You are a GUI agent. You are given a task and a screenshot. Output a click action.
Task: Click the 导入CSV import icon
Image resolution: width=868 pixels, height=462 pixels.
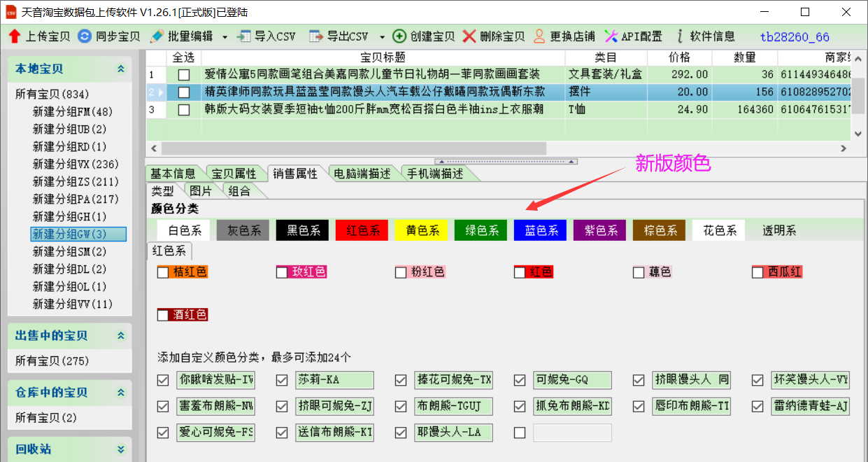[x=244, y=36]
